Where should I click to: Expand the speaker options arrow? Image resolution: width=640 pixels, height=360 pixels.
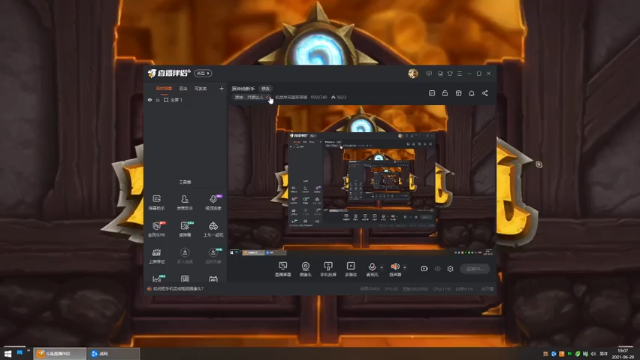pos(404,268)
